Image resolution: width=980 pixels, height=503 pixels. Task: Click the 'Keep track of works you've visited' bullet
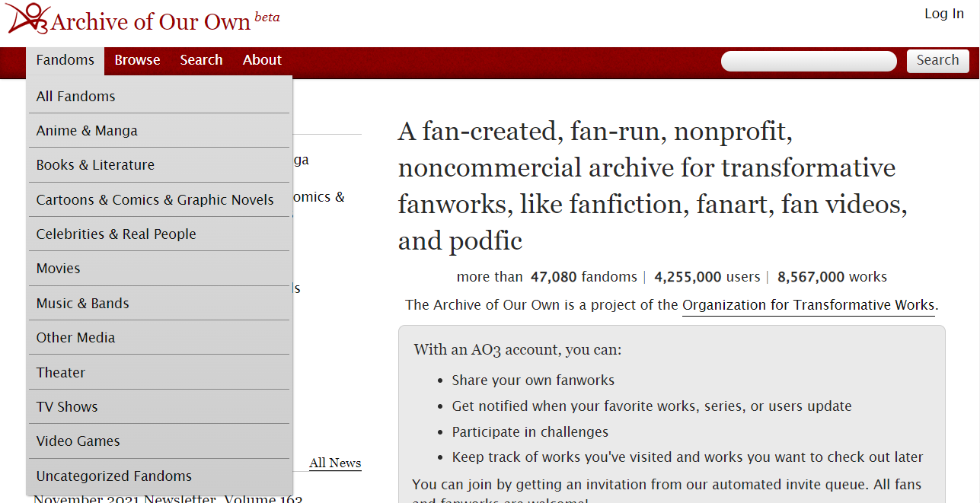(x=688, y=457)
